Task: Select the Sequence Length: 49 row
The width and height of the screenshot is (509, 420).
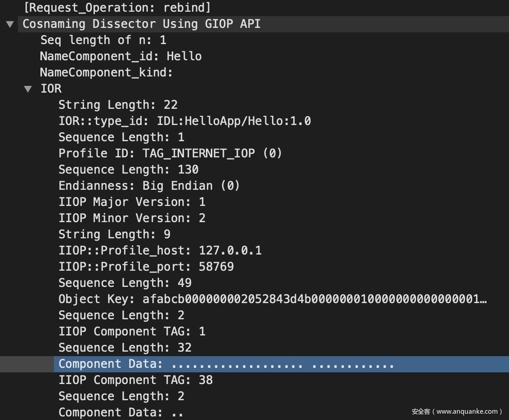Action: click(125, 283)
